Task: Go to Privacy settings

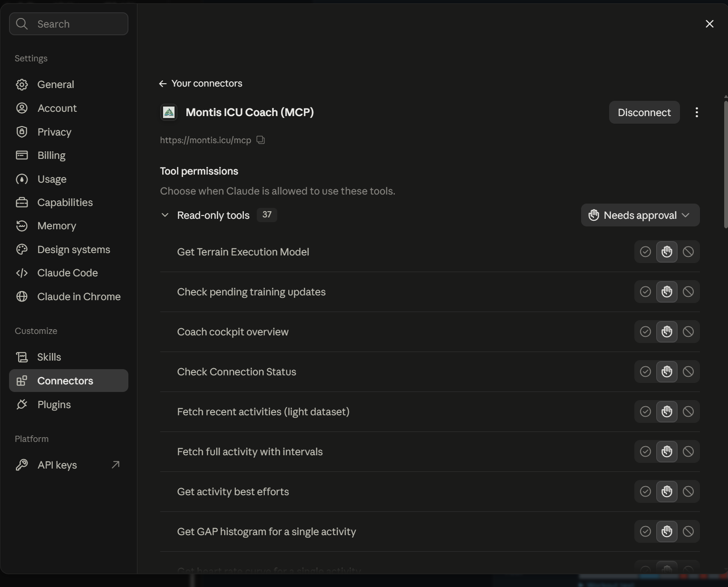Action: (x=68, y=132)
